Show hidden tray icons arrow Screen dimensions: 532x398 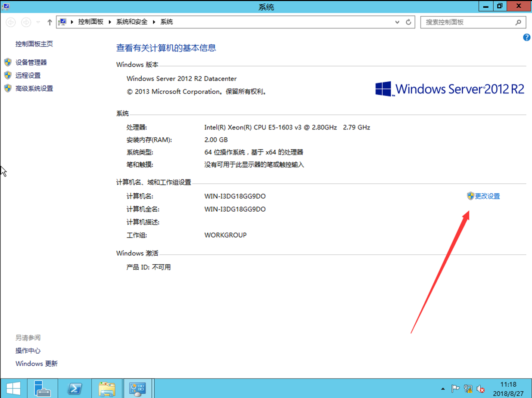[443, 389]
